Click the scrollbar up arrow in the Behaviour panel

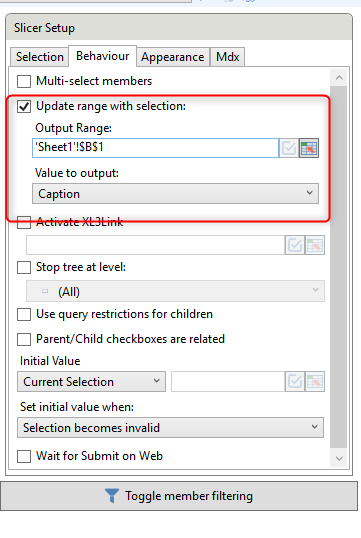339,78
